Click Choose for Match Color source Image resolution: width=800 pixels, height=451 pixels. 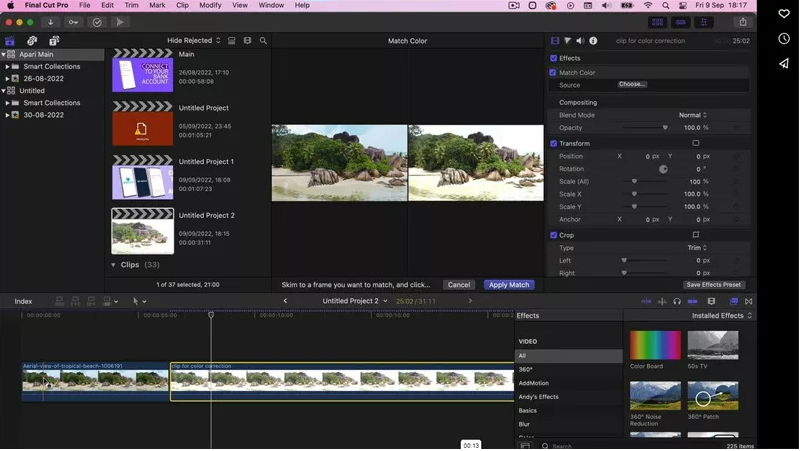point(632,84)
